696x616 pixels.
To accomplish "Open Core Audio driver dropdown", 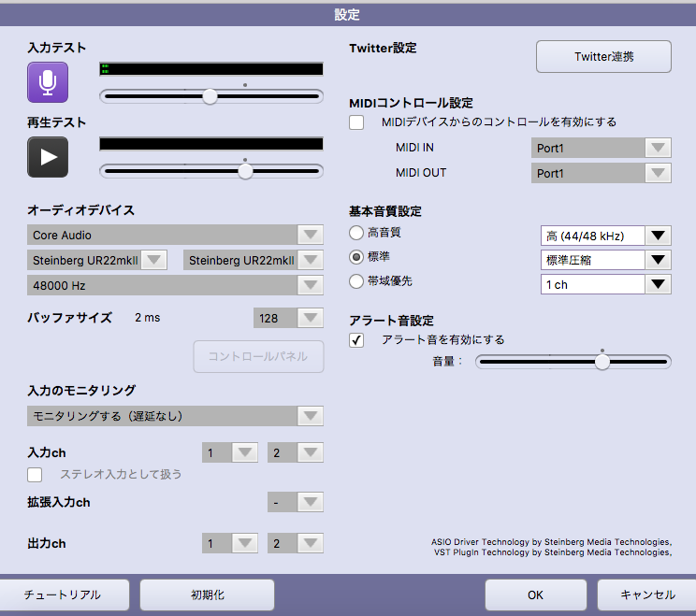I will click(175, 235).
